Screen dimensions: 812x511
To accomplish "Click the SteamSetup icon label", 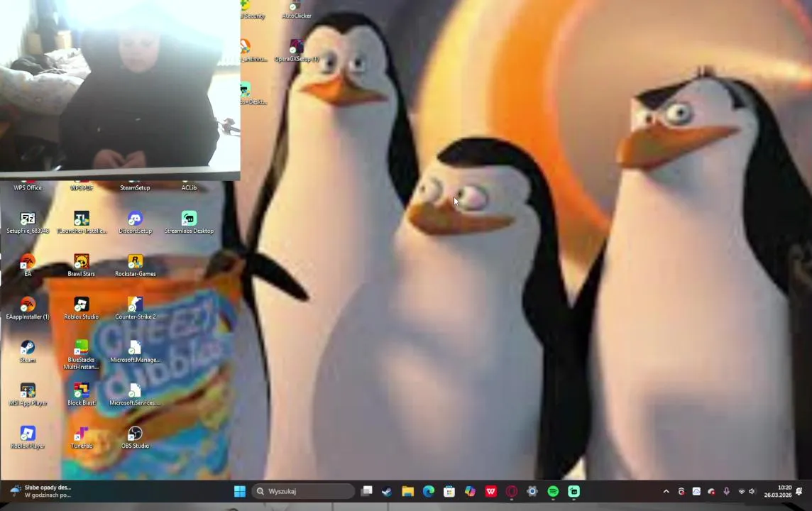I will 135,188.
